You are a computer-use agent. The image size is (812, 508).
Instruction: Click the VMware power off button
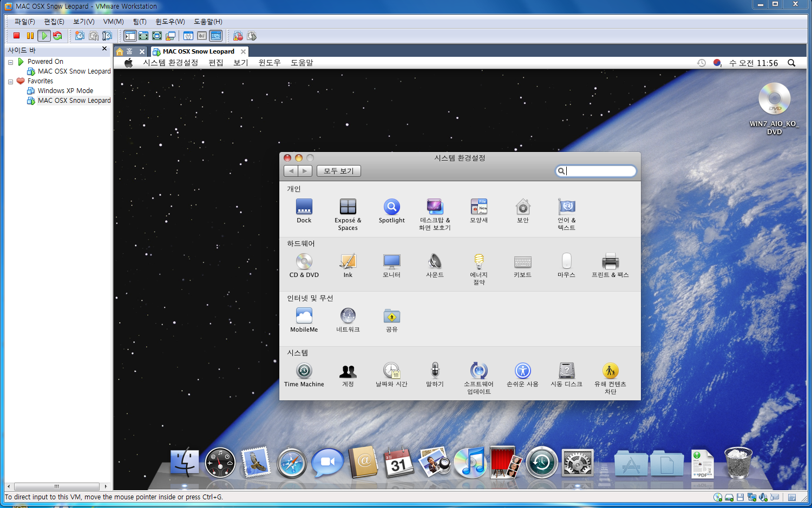click(x=16, y=36)
